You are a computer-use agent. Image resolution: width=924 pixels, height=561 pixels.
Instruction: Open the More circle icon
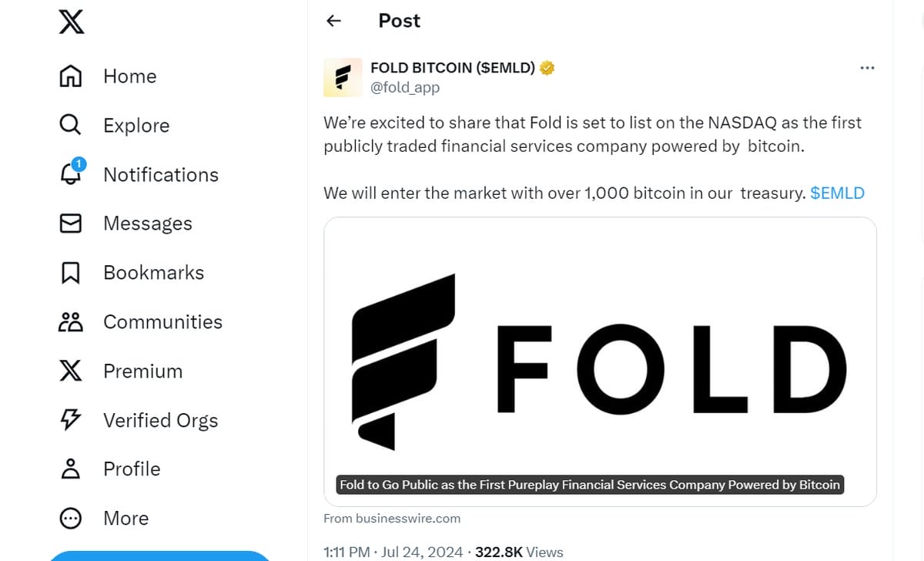[x=70, y=518]
